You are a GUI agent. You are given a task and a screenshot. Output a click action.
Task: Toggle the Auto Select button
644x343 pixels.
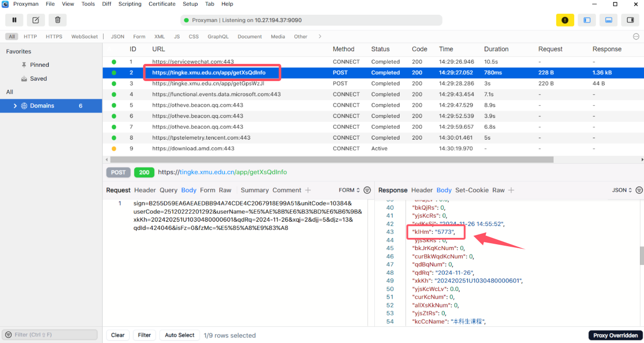180,335
